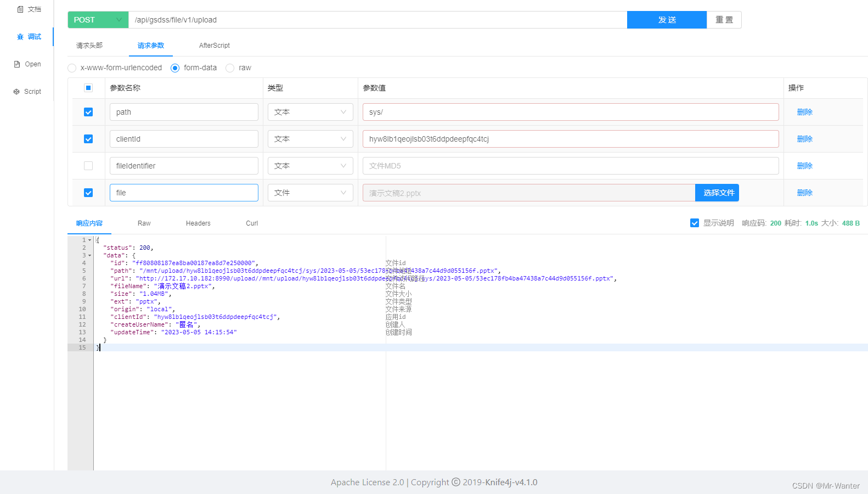Switch to 请求参数 tab
The image size is (868, 494).
[151, 46]
